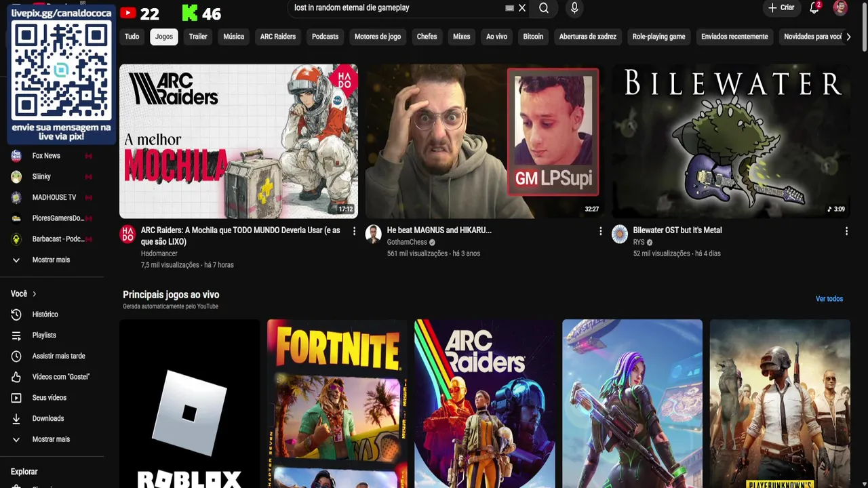Open the Hadomancer channel name link

[x=158, y=253]
